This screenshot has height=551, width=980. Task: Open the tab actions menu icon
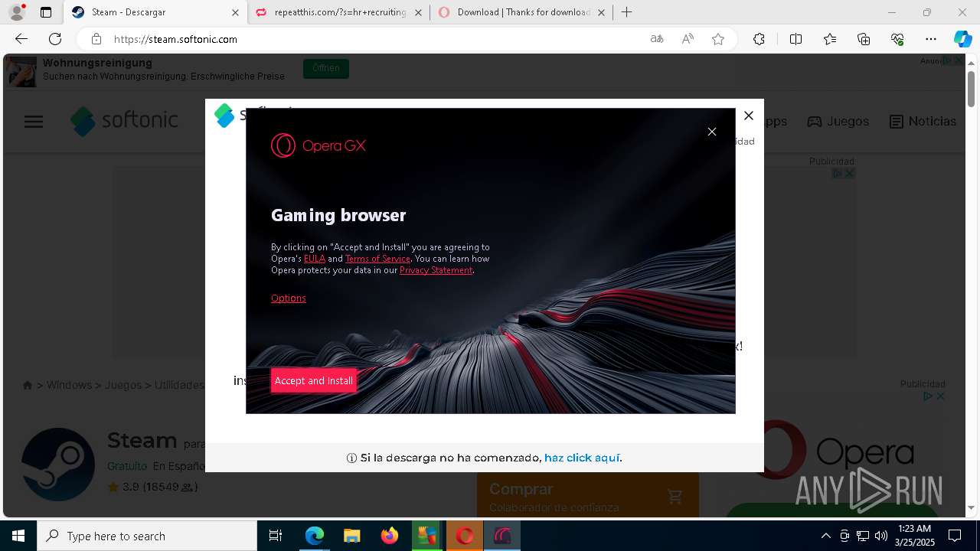pos(46,12)
